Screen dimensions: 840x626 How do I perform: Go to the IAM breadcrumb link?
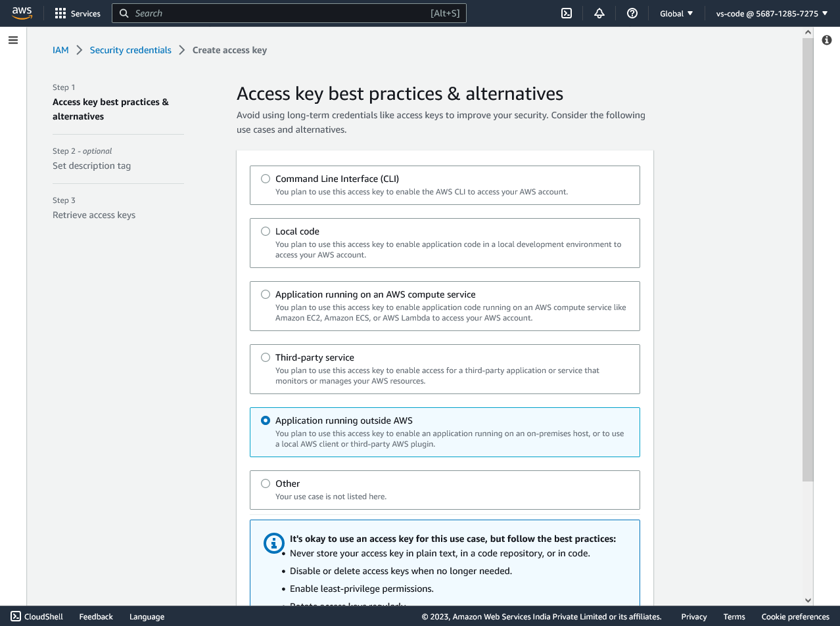(60, 50)
